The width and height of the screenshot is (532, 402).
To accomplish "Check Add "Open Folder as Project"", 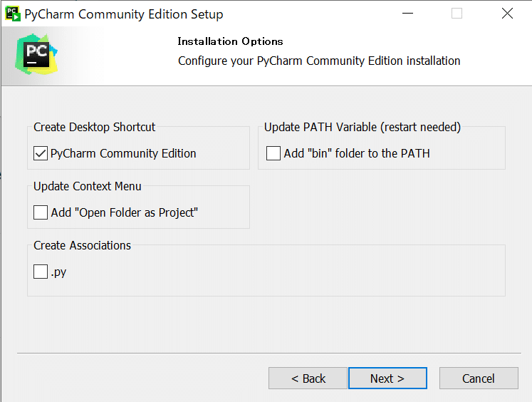I will pyautogui.click(x=41, y=212).
